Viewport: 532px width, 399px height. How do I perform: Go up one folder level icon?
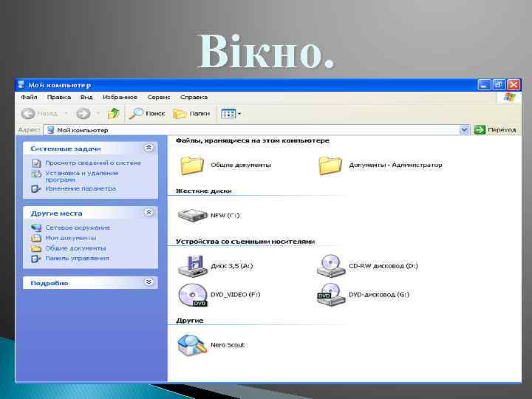tap(114, 113)
